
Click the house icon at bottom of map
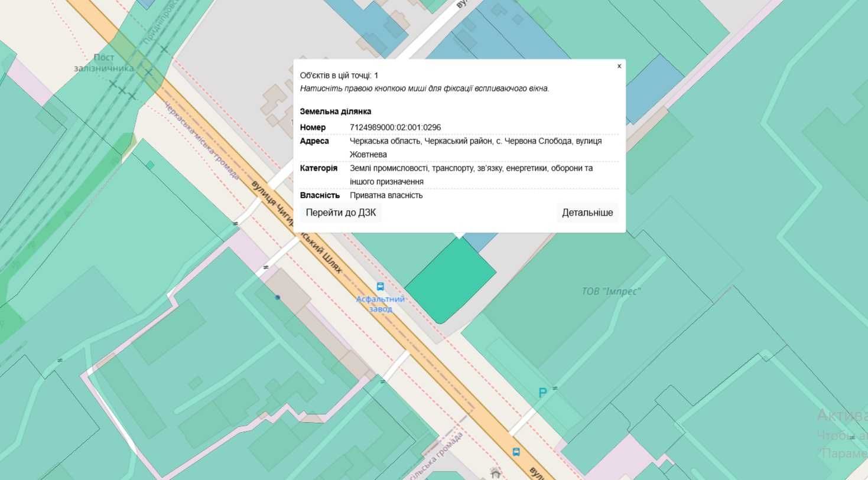495,473
